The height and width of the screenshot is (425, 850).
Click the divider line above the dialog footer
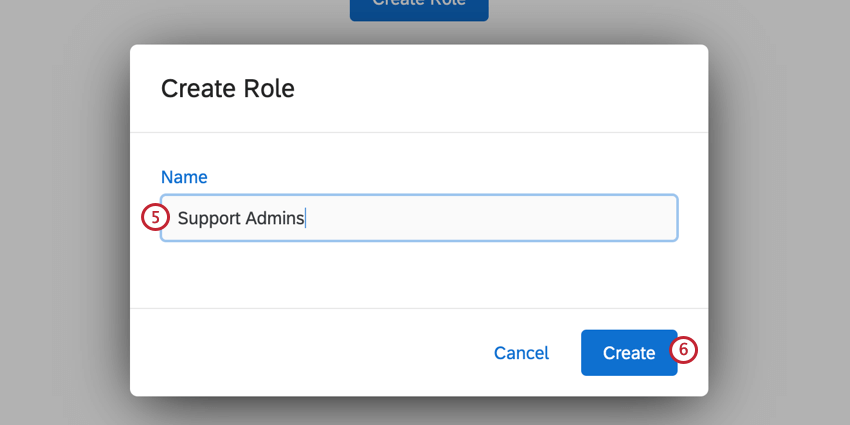click(x=419, y=308)
